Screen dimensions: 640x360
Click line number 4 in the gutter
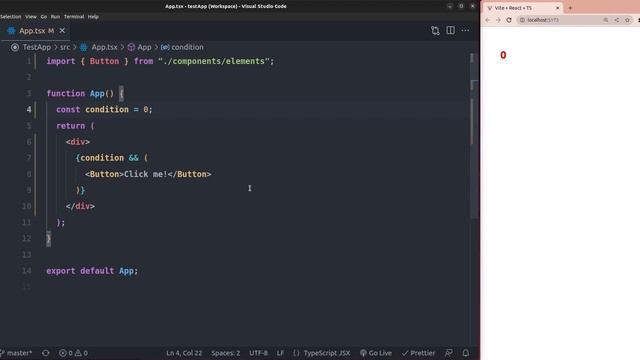pos(29,109)
